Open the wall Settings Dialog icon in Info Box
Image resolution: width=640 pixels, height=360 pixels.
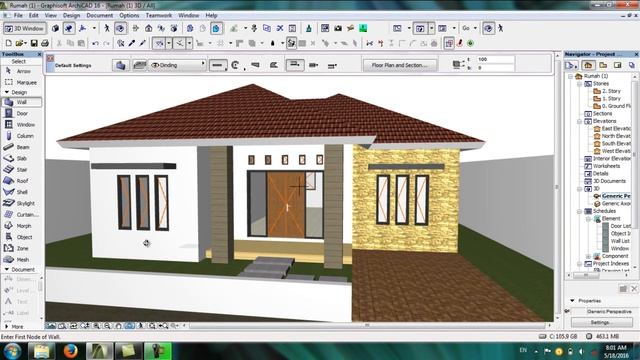(x=120, y=65)
